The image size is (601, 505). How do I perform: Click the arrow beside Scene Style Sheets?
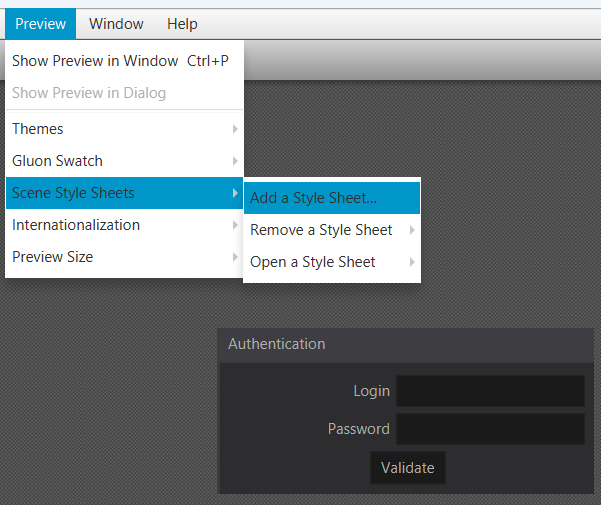pos(235,193)
